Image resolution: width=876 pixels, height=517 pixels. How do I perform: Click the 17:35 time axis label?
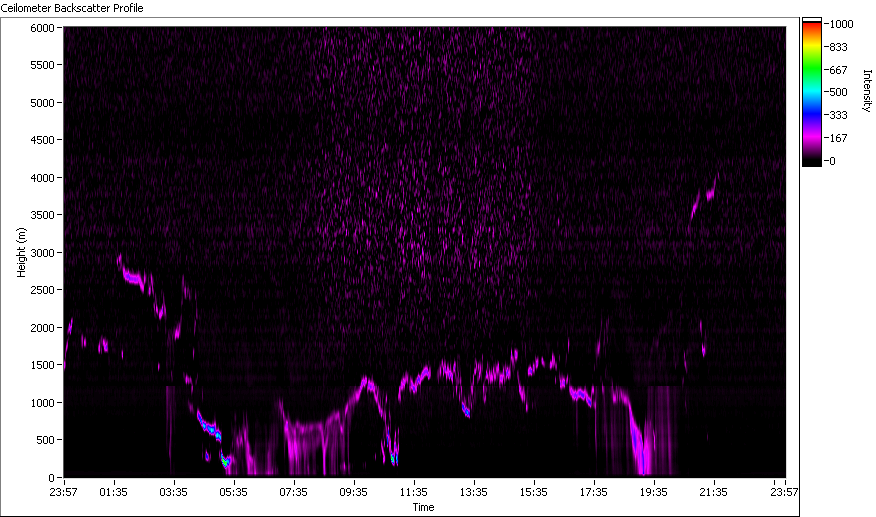point(594,492)
